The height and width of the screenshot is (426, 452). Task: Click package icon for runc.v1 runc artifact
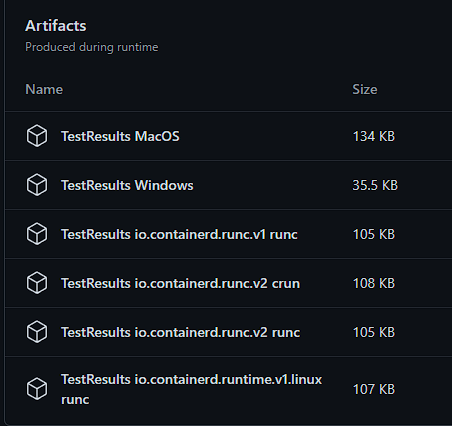[x=37, y=234]
